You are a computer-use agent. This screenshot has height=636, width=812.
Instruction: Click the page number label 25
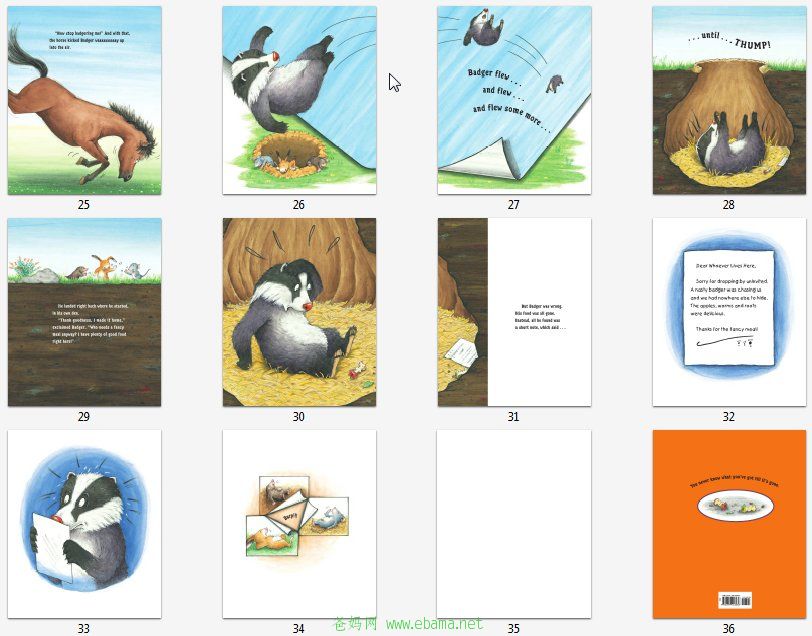click(x=84, y=205)
